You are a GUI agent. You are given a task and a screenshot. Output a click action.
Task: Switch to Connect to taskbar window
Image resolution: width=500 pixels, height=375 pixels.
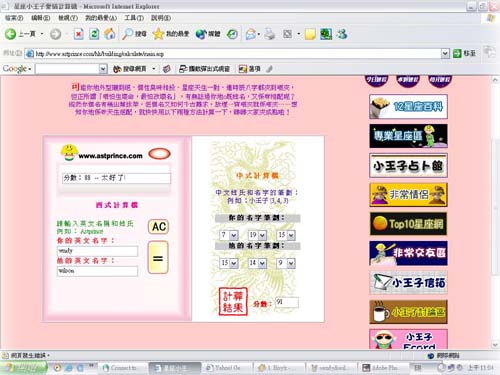[122, 368]
